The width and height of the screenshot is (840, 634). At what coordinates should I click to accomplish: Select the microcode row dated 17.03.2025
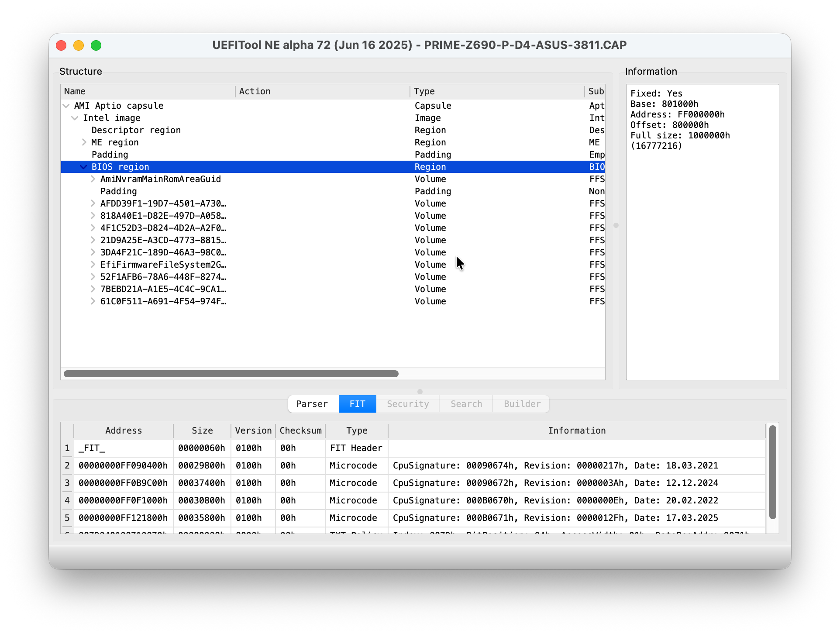tap(306, 518)
